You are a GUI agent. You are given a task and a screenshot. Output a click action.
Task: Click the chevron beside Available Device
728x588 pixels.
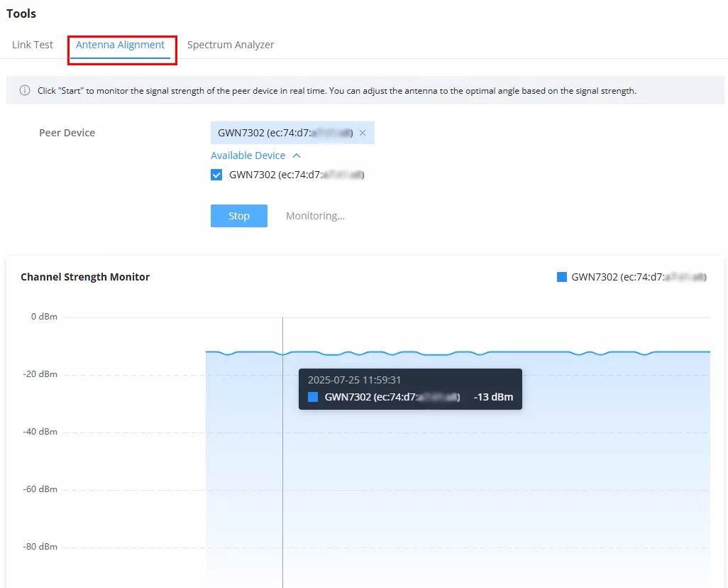[297, 156]
